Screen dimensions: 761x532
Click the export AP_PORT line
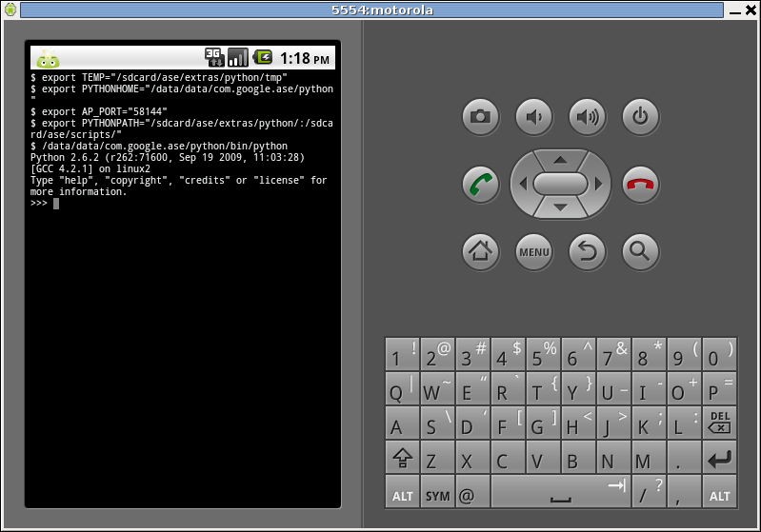99,112
